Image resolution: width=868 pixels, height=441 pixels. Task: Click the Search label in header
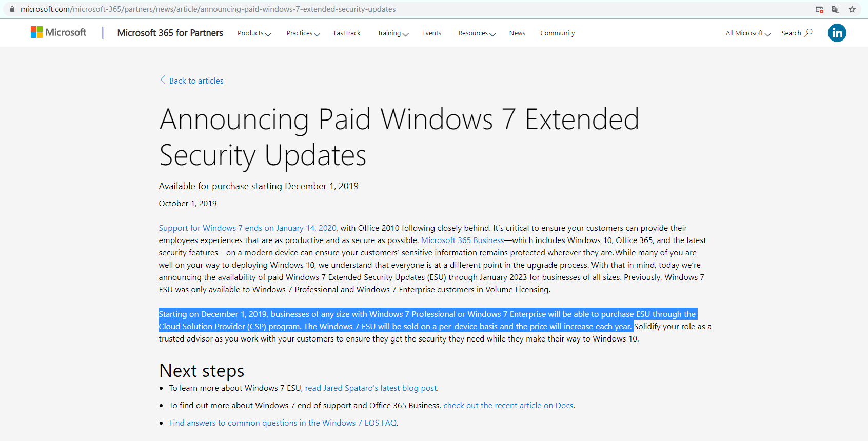[x=791, y=33]
